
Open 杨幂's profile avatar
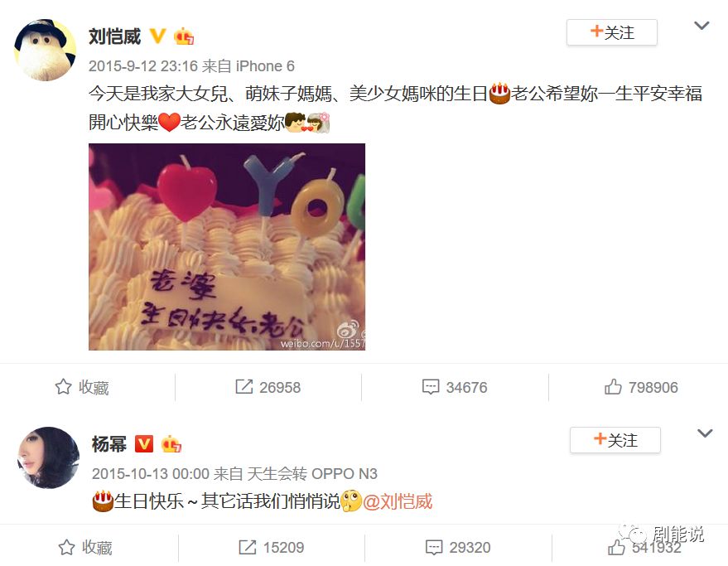[48, 457]
